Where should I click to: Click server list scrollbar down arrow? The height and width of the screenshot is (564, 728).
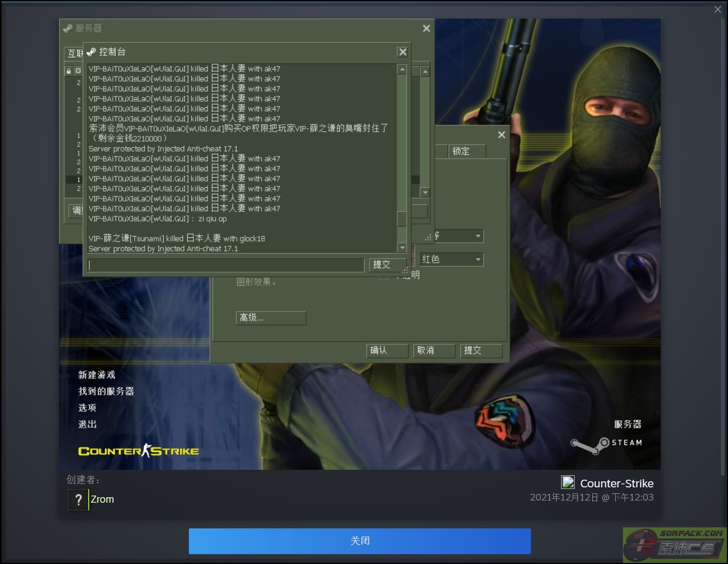pyautogui.click(x=425, y=192)
